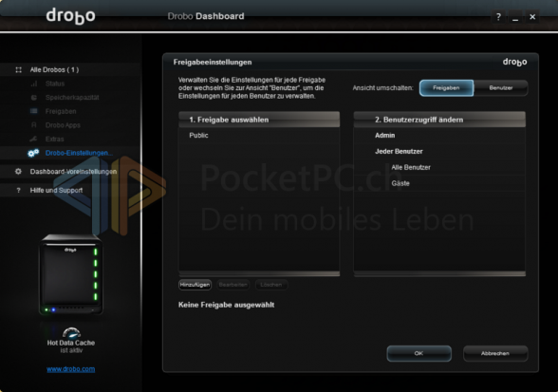The width and height of the screenshot is (558, 392).
Task: Select the Admin user entry
Action: point(384,136)
